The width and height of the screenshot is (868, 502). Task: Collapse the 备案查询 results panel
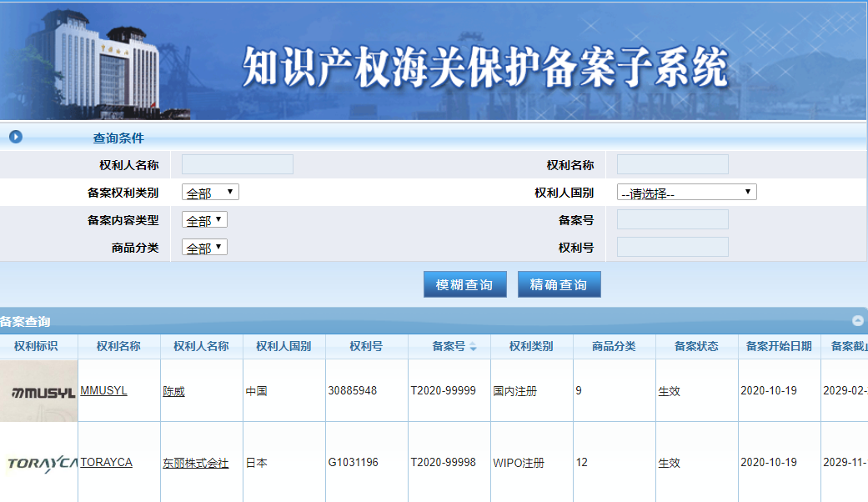point(857,320)
